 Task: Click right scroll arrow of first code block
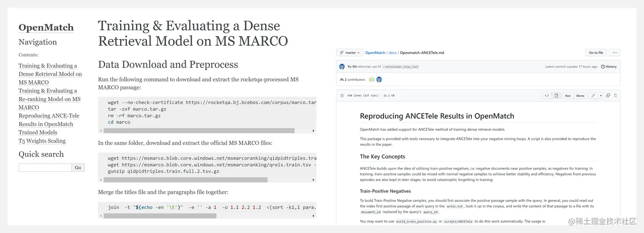(313, 131)
